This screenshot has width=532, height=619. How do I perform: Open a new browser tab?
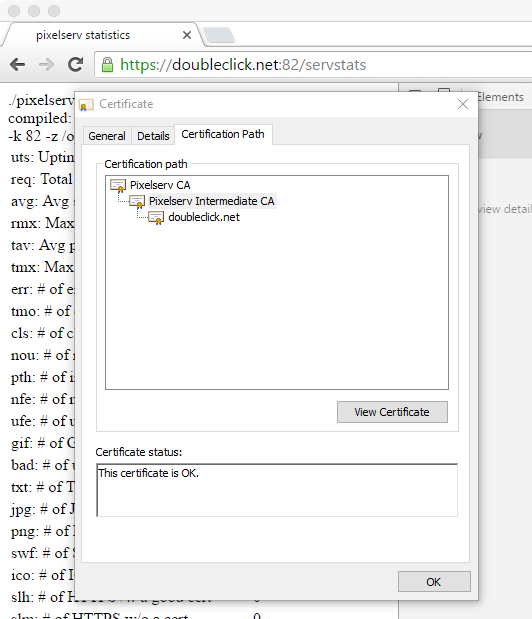click(x=219, y=35)
